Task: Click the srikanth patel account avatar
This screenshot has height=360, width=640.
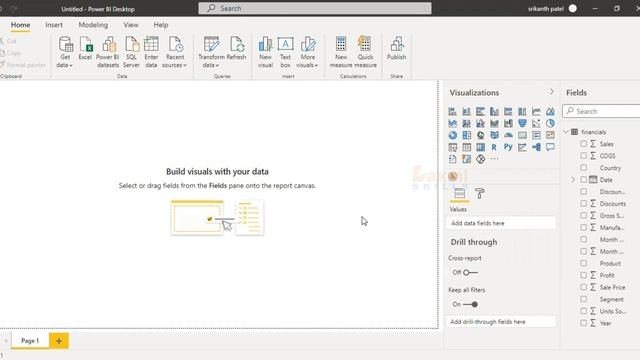Action: pyautogui.click(x=573, y=8)
